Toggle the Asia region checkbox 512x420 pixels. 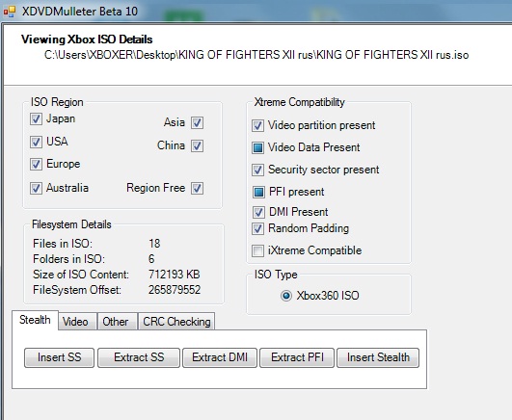tap(198, 122)
